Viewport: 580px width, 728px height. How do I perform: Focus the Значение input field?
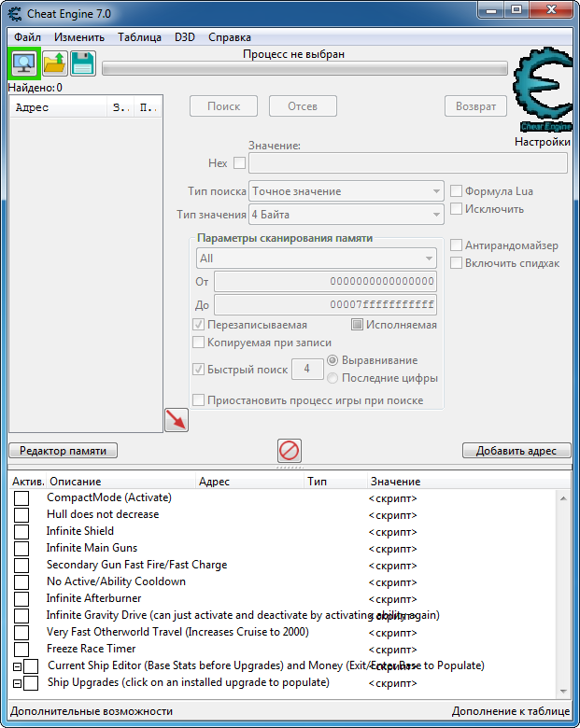(408, 163)
